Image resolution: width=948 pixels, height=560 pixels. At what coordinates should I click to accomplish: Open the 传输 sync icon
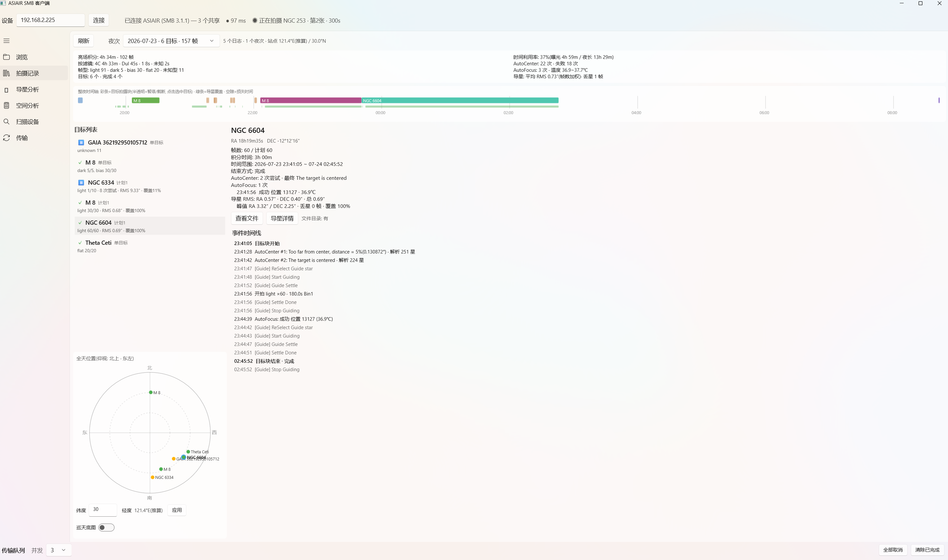click(6, 138)
